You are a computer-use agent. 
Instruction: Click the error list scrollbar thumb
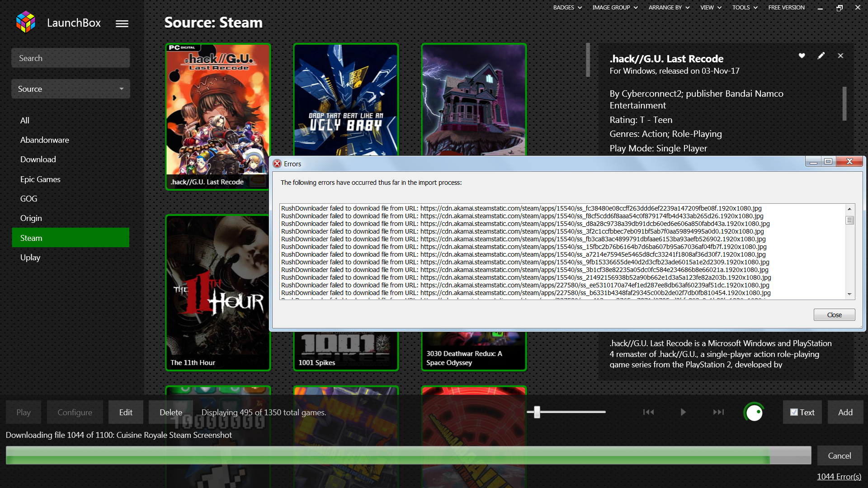click(849, 220)
